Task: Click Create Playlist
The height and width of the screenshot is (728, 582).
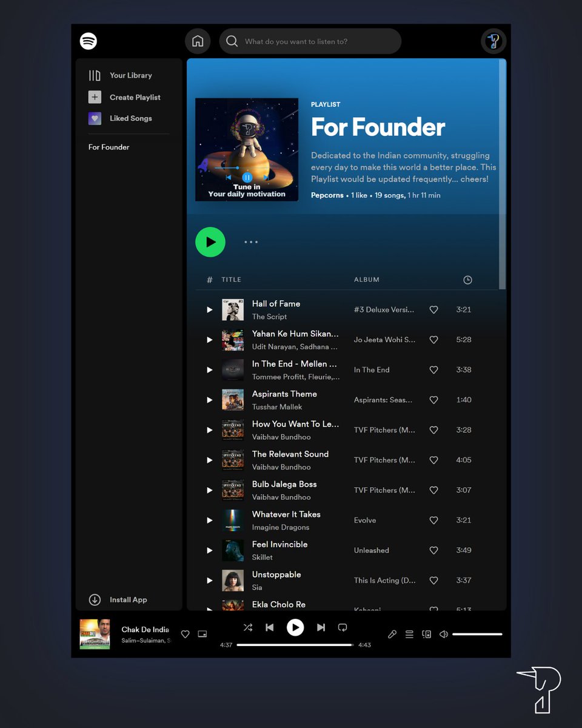Action: [x=125, y=97]
